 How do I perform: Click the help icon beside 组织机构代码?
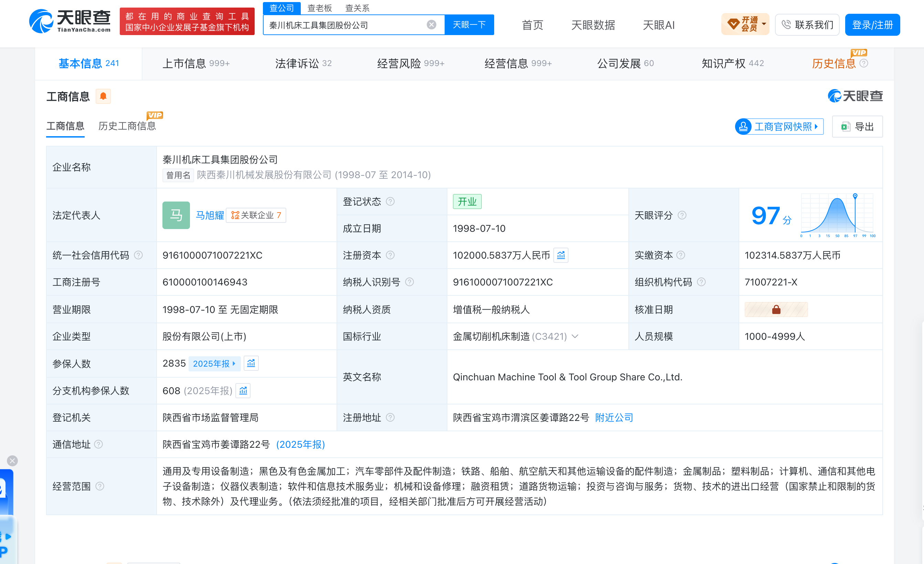[x=701, y=282]
